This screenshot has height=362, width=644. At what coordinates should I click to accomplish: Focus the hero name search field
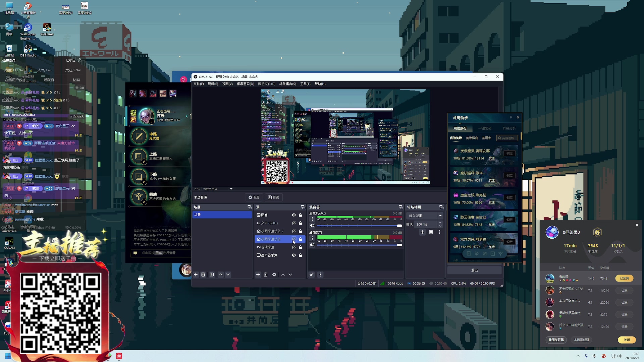pyautogui.click(x=507, y=138)
